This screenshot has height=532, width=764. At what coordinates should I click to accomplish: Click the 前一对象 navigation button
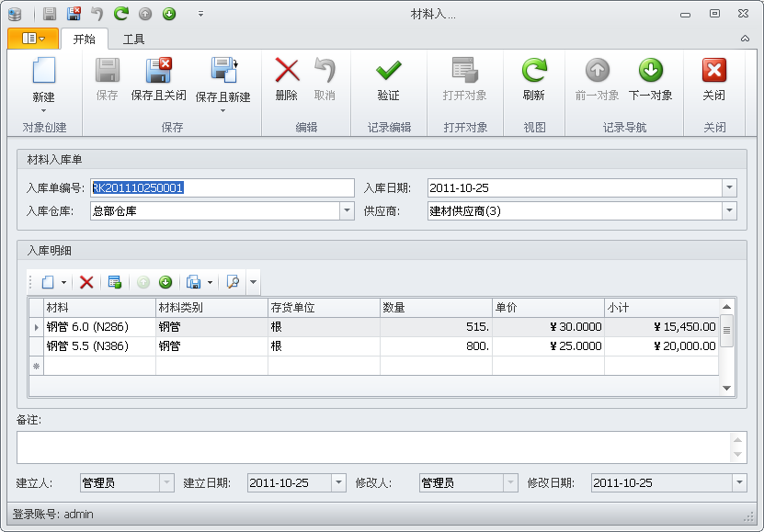tap(598, 79)
